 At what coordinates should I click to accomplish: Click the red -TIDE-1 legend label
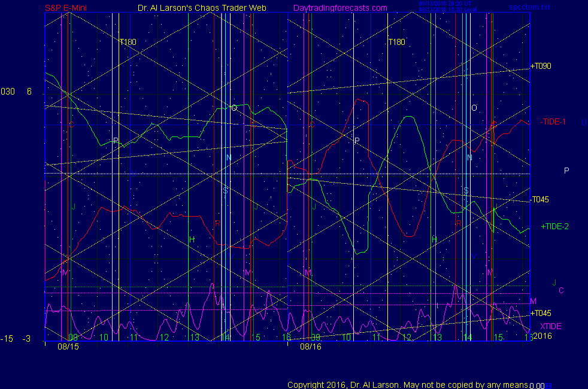(553, 121)
